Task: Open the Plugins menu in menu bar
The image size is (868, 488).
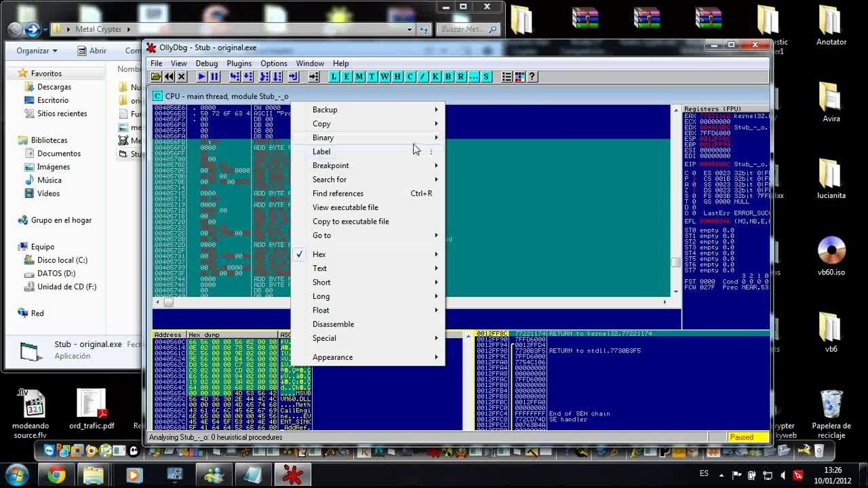Action: pos(239,64)
